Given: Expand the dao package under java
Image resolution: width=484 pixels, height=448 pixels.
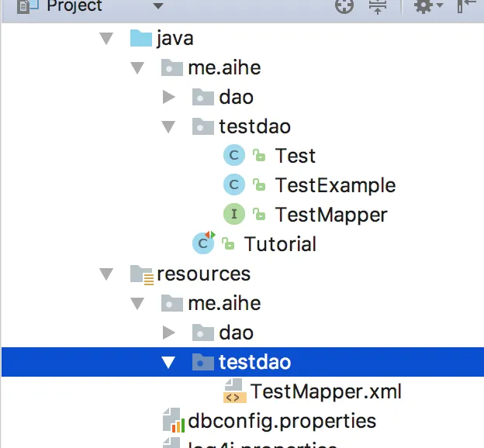Looking at the screenshot, I should 168,97.
